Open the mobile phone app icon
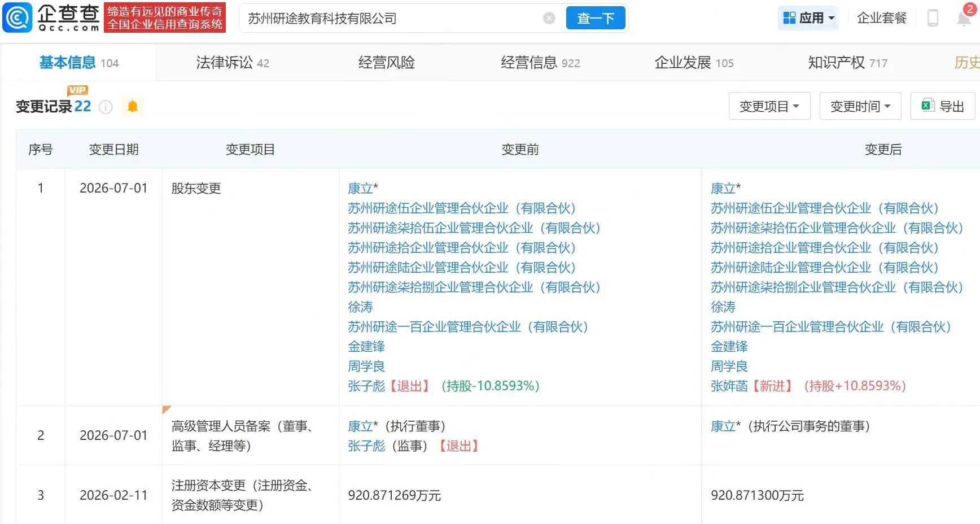Image resolution: width=980 pixels, height=524 pixels. [933, 18]
